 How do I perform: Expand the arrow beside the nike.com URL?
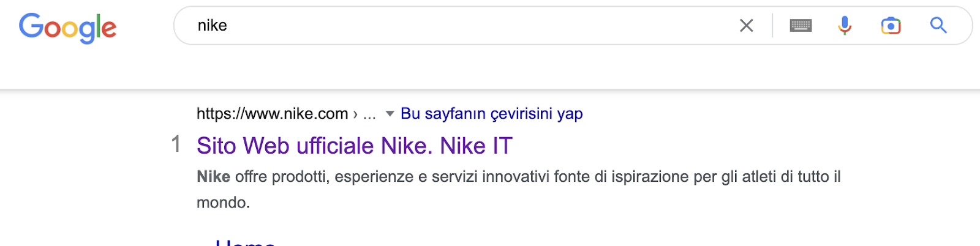point(390,114)
